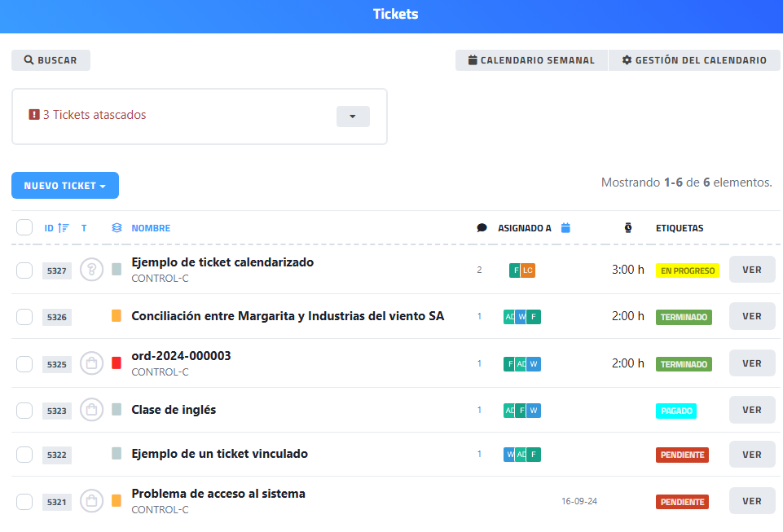Expand the 3 Tickets atascados panel

point(353,117)
